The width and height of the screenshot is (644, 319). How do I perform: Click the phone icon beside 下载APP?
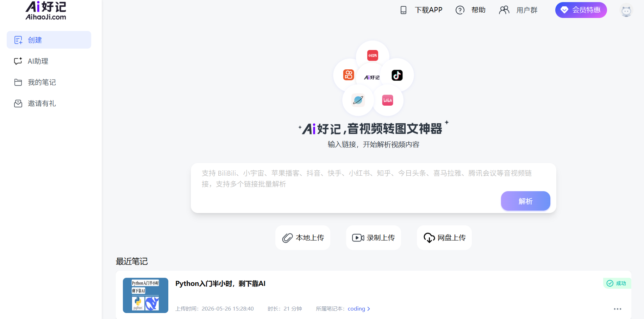coord(404,10)
